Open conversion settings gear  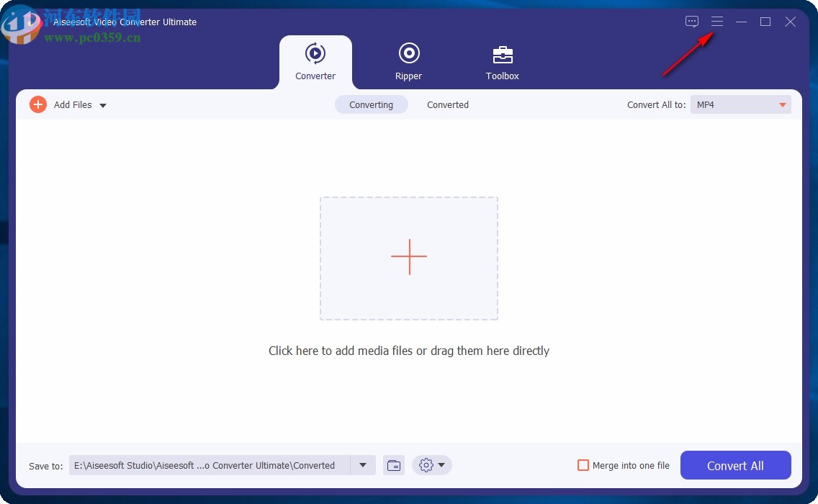(x=426, y=465)
